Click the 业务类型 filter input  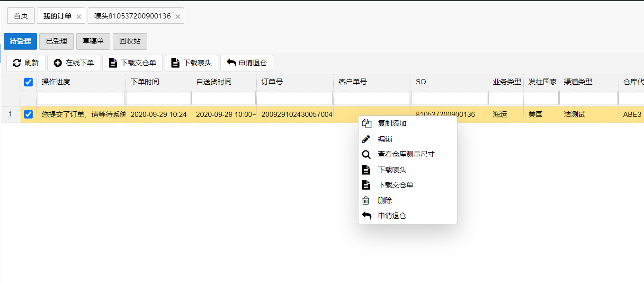tap(505, 98)
